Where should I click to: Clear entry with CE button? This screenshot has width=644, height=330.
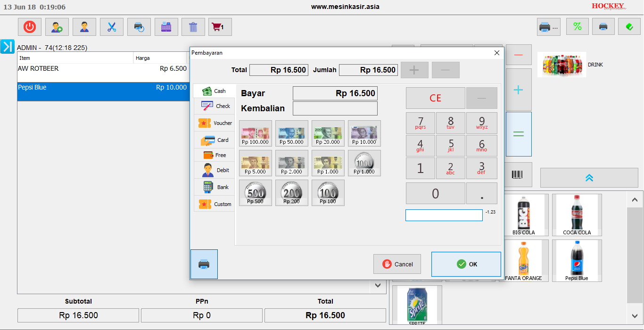point(436,98)
